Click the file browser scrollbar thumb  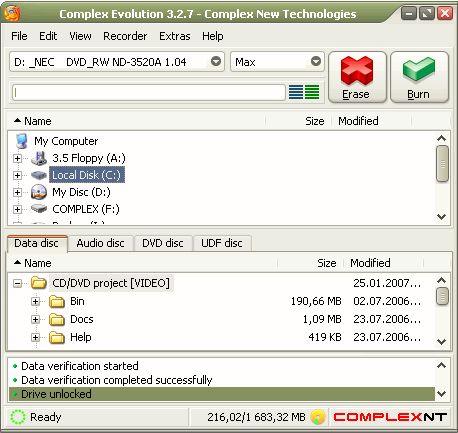[x=442, y=164]
